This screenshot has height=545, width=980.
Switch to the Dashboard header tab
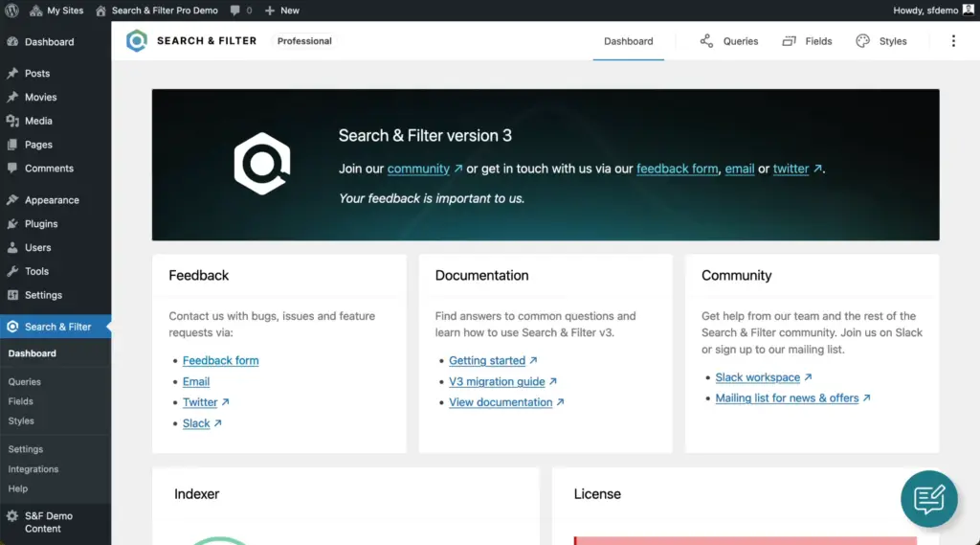[x=628, y=41]
